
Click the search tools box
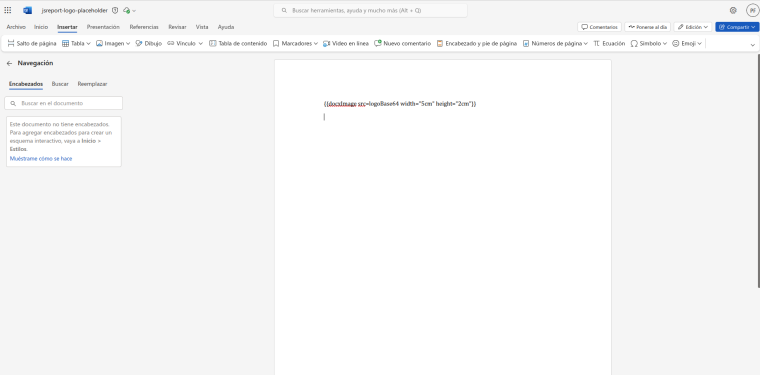(370, 10)
